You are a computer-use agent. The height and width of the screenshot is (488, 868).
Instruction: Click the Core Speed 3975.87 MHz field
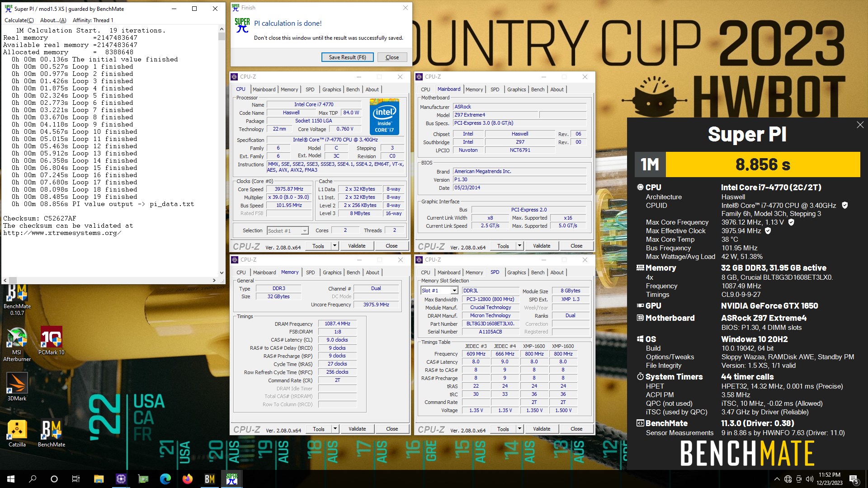coord(289,189)
